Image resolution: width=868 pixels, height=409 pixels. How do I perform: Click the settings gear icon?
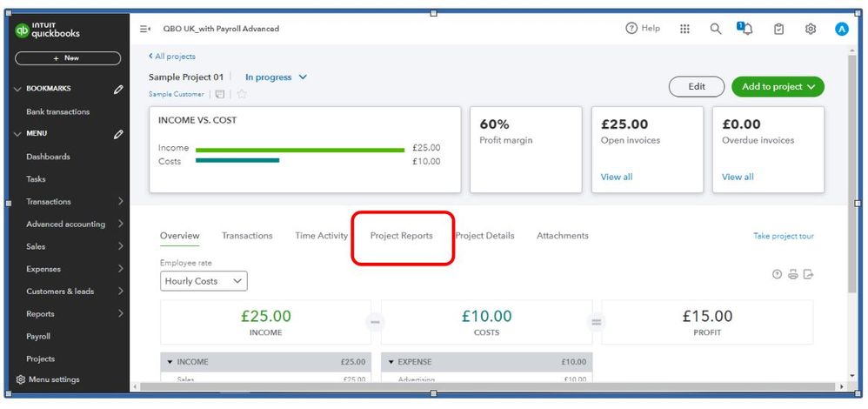(x=811, y=29)
